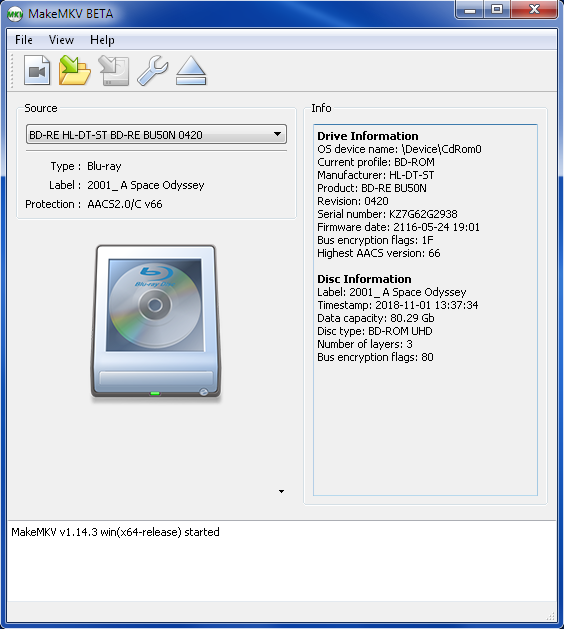Click Manufacturer: HL-DT-ST line
The height and width of the screenshot is (629, 564).
[x=375, y=175]
